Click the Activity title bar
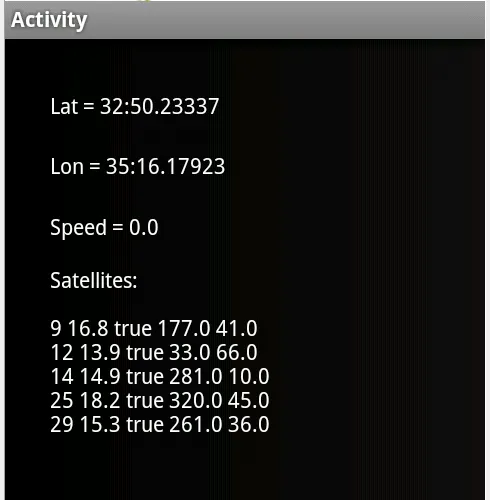Screen dimensions: 490x500 tap(245, 20)
